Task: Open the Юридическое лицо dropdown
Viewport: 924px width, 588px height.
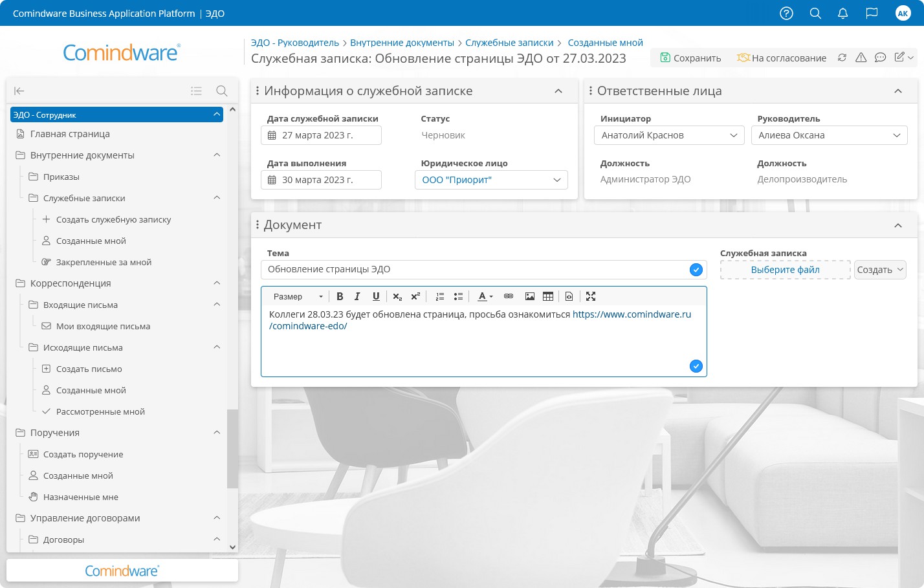Action: click(491, 180)
